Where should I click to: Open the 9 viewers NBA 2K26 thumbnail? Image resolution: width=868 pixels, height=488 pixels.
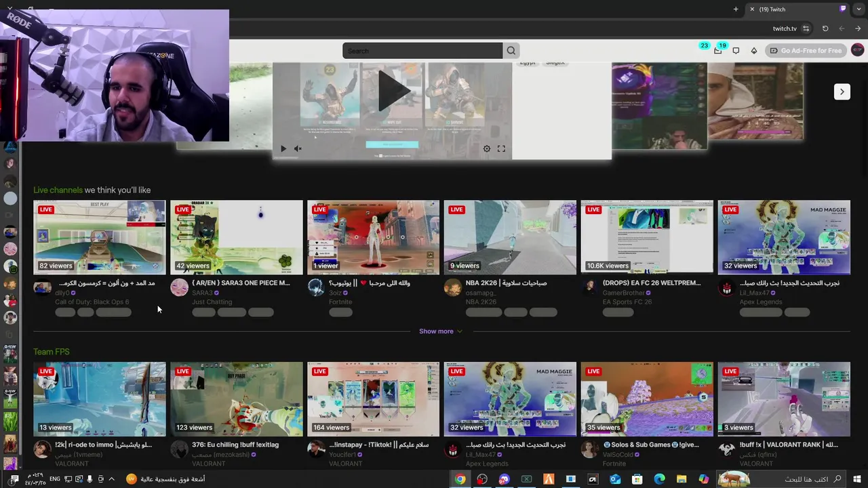tap(510, 237)
